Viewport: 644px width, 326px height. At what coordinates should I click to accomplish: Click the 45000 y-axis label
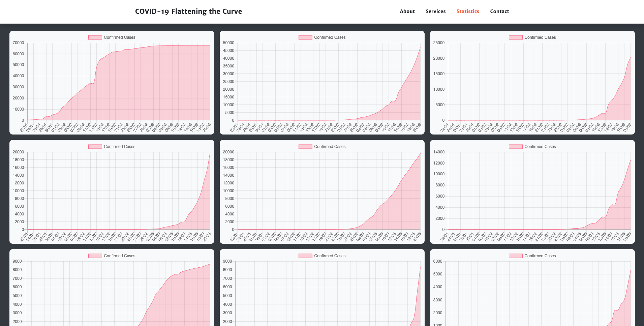228,51
